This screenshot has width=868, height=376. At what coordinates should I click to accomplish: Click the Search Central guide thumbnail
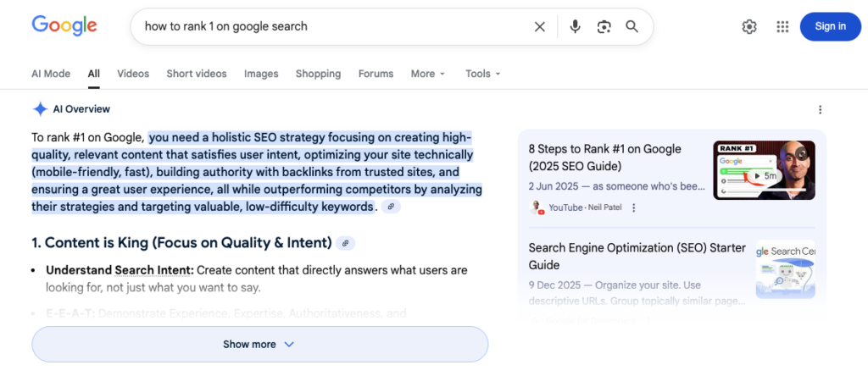786,269
